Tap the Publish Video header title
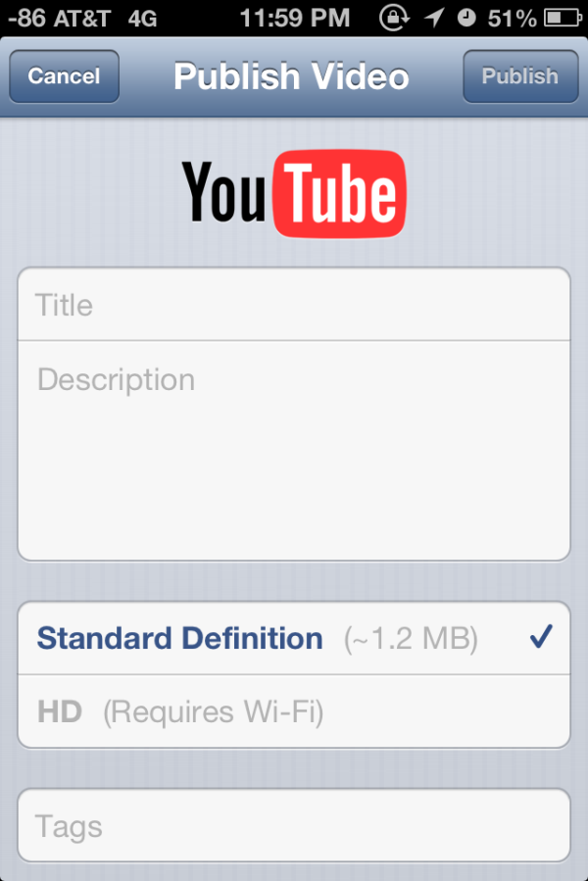 pyautogui.click(x=291, y=76)
